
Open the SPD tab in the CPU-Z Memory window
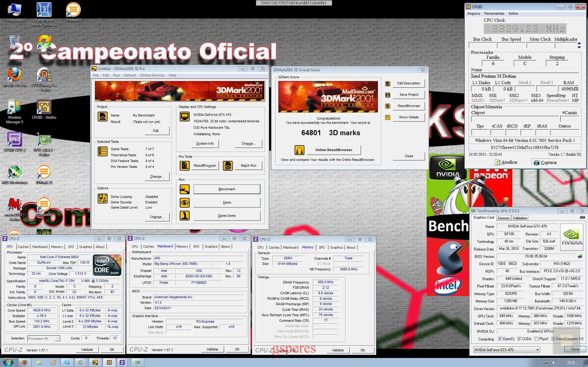coord(322,248)
